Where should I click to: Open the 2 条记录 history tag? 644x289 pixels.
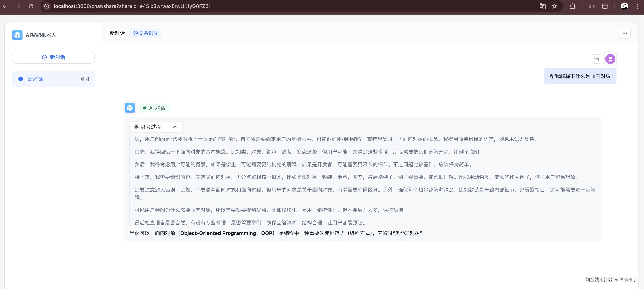(x=145, y=33)
